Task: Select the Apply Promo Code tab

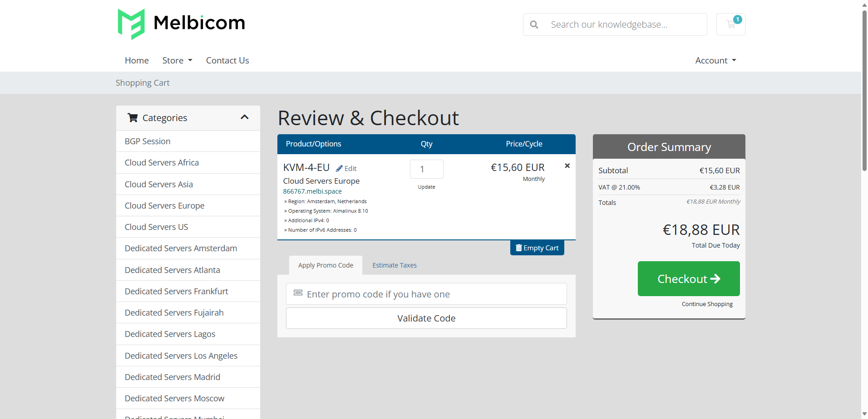Action: point(325,265)
